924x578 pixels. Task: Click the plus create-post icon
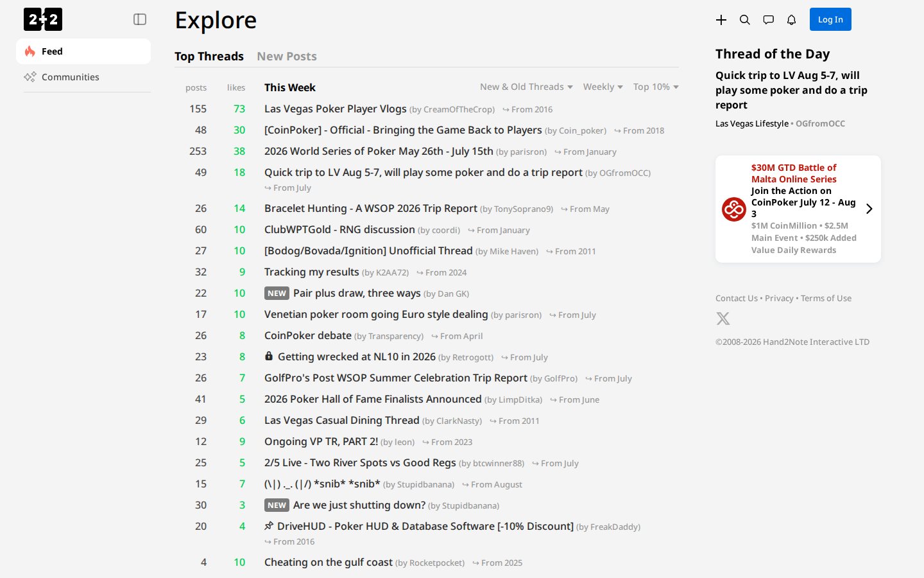click(721, 20)
